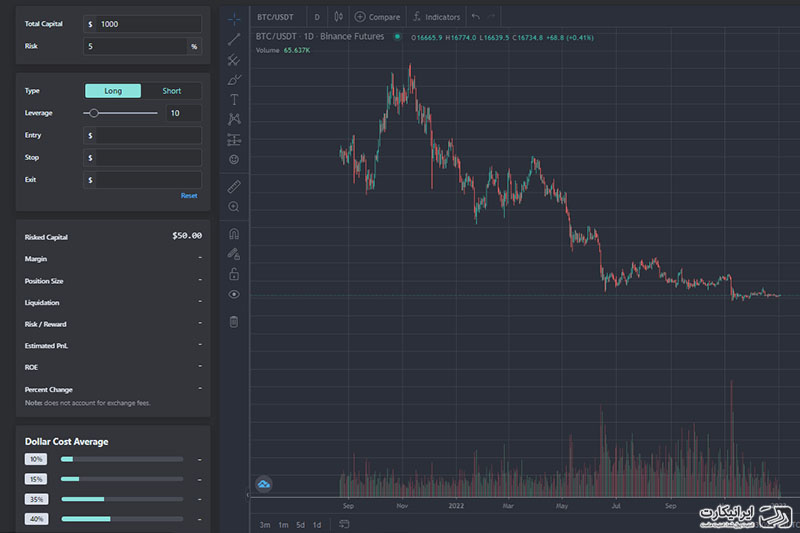Image resolution: width=800 pixels, height=533 pixels.
Task: Open the D timeframe interval selector
Action: pyautogui.click(x=317, y=17)
